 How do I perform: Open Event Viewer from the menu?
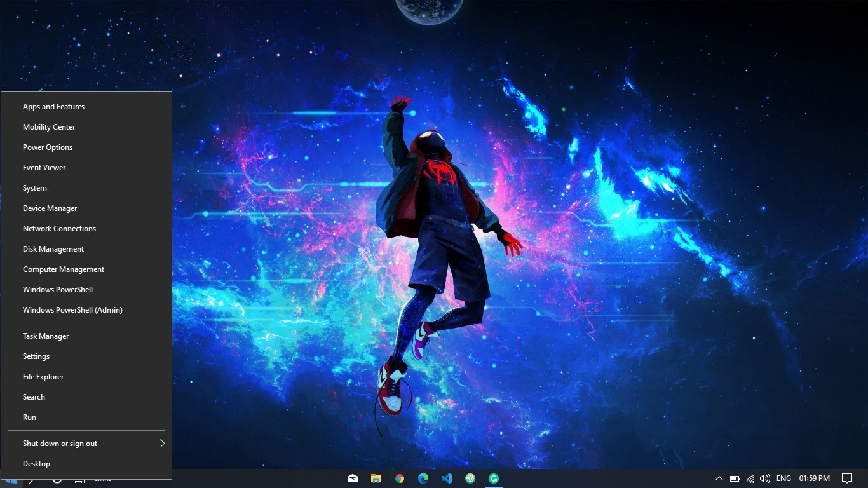(86, 168)
